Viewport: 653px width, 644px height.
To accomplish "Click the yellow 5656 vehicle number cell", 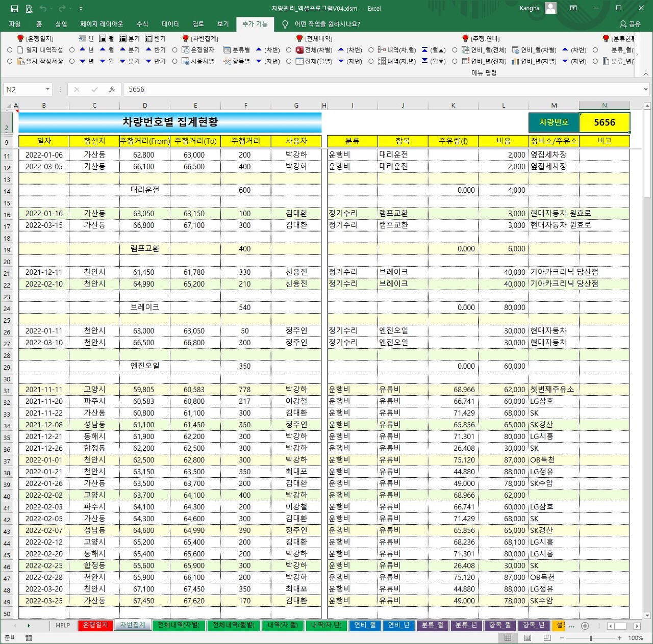I will [x=605, y=122].
